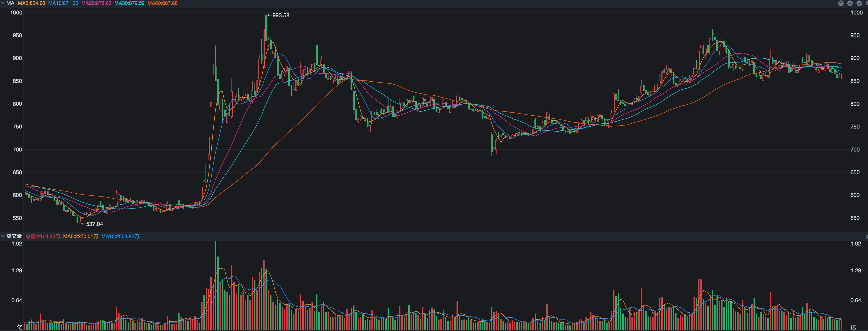Click volume MA10:2503.82万 legend
Image resolution: width=868 pixels, height=331 pixels.
(x=120, y=236)
